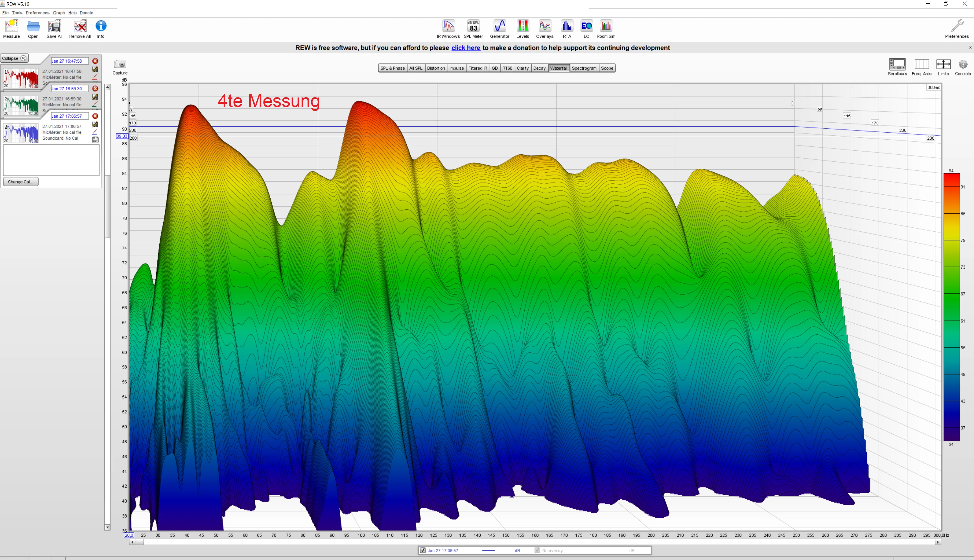
Task: Toggle the Freq. Axis scale
Action: pos(921,67)
